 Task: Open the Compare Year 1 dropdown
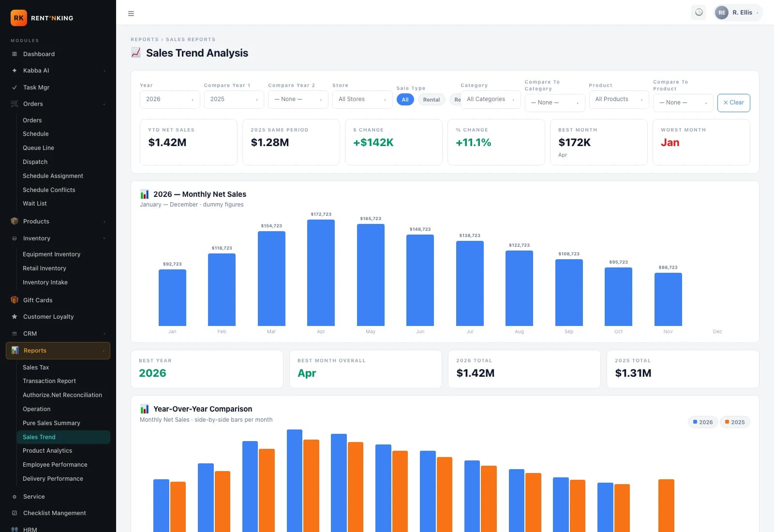(234, 99)
